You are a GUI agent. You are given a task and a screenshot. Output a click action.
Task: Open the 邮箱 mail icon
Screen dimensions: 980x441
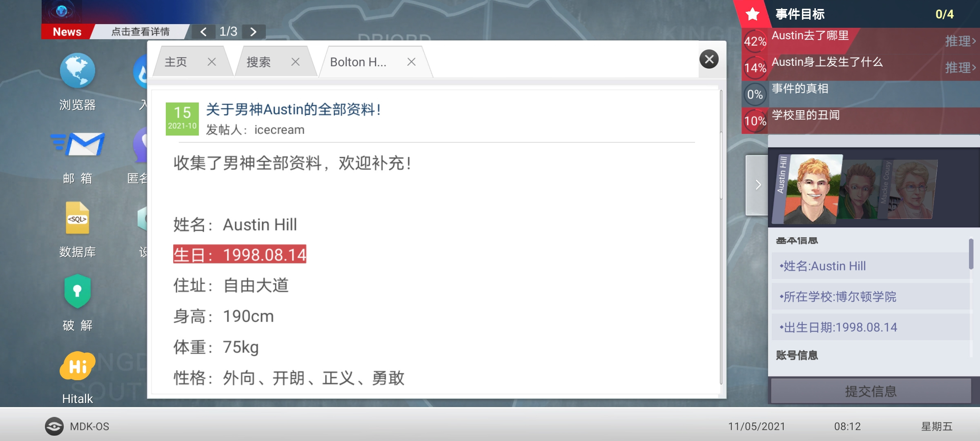[x=78, y=144]
